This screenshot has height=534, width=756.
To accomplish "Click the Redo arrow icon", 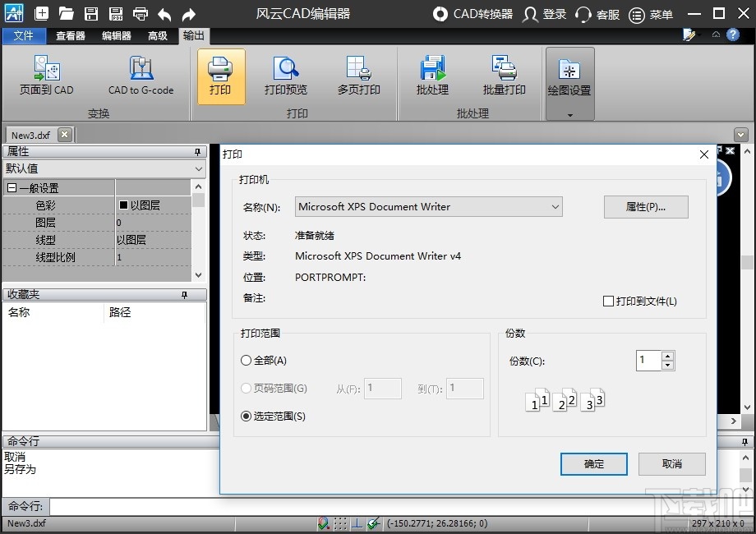I will point(189,15).
